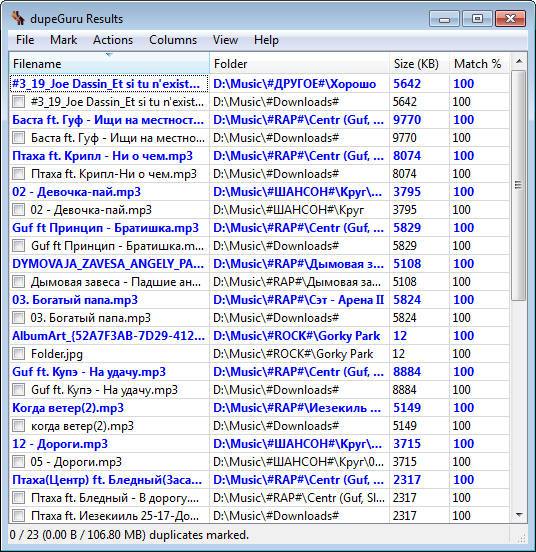
Task: Tick checkbox for когда ветер(2).mp3
Action: coord(18,426)
